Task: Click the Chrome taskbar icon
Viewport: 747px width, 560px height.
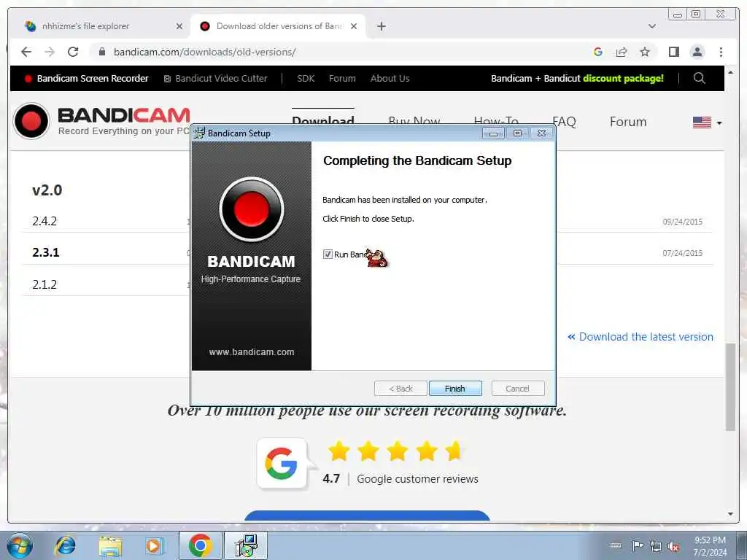Action: (x=201, y=545)
